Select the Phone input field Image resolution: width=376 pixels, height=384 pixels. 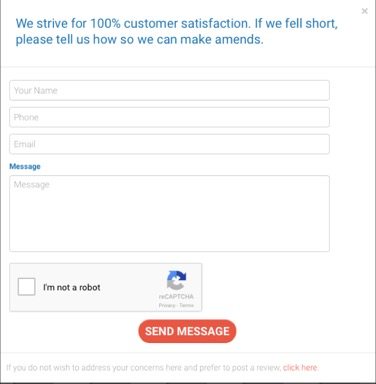[169, 117]
